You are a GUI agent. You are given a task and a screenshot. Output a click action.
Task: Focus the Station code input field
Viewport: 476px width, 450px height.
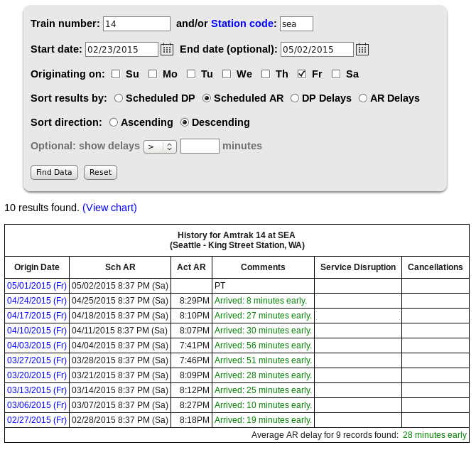point(296,23)
